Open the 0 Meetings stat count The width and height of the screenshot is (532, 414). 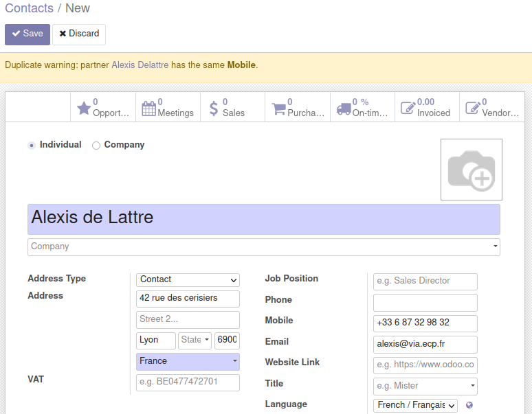[160, 102]
